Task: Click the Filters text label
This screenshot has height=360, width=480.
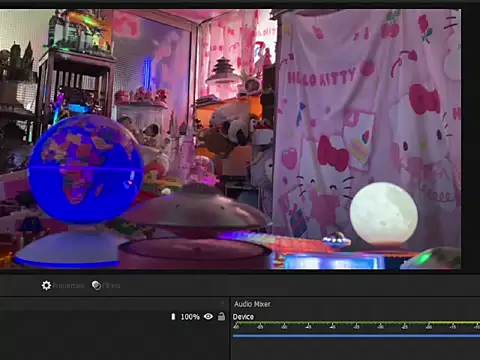Action: pyautogui.click(x=111, y=286)
